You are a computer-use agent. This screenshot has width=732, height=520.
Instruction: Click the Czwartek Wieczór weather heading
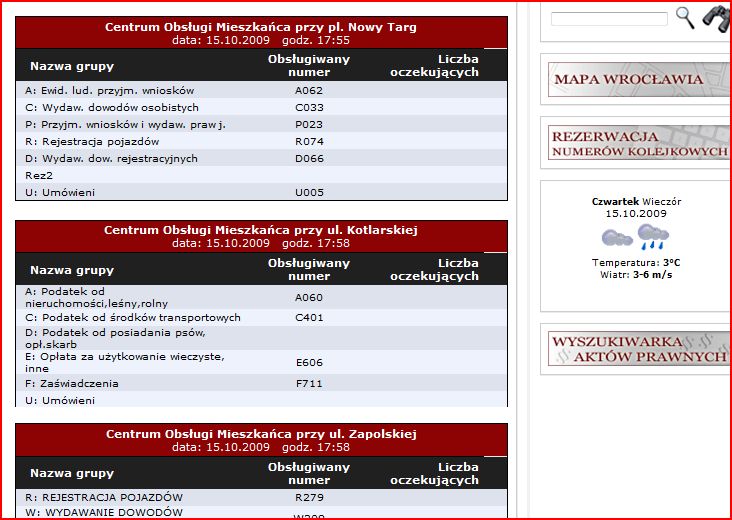tap(636, 202)
